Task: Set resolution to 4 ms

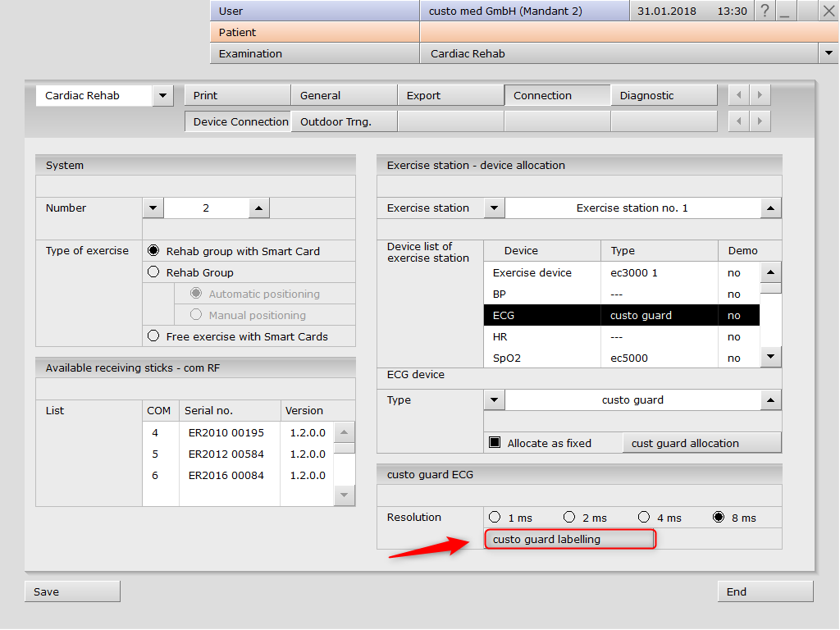Action: (x=644, y=517)
